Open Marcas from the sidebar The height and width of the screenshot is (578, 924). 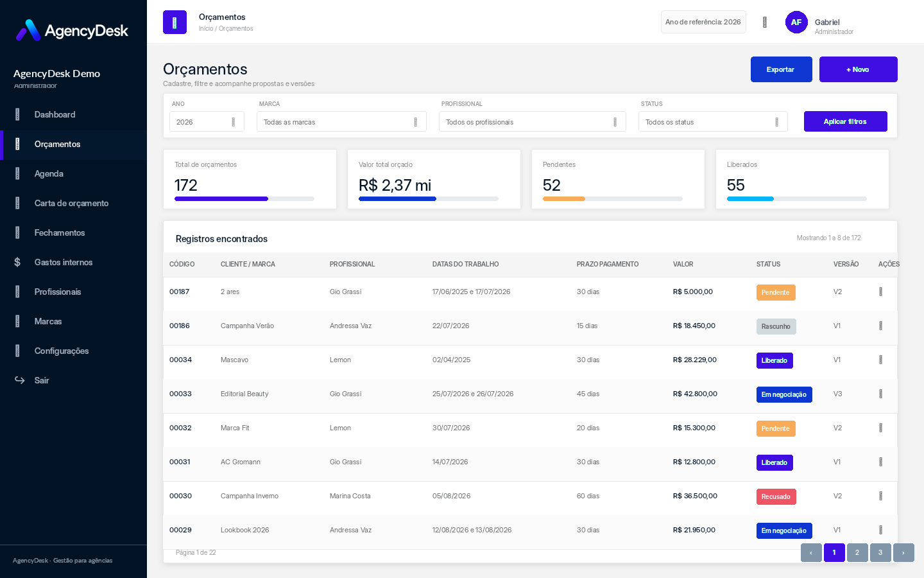click(74, 321)
